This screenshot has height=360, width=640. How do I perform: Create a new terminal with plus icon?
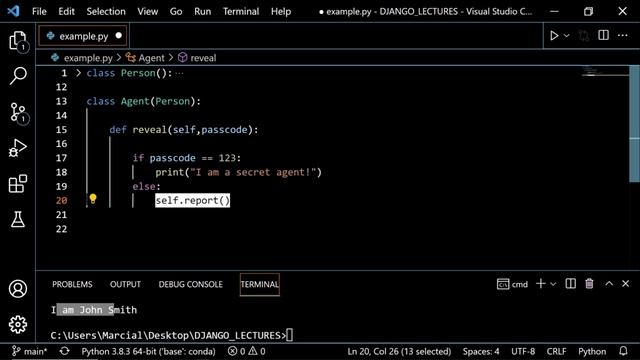tap(540, 284)
